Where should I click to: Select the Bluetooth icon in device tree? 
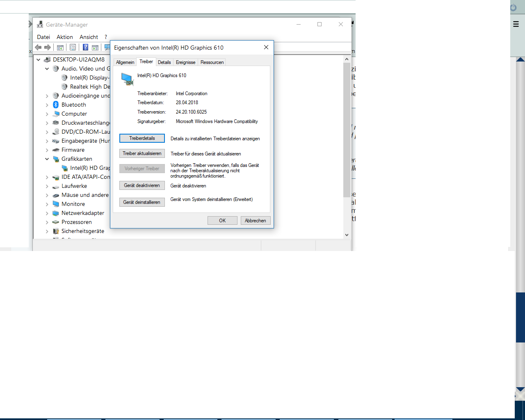[x=56, y=105]
